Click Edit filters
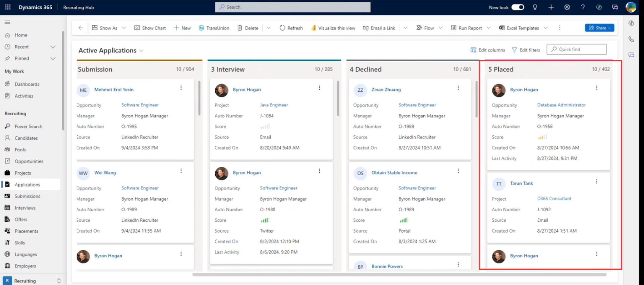Screen dimensions: 644x285 [x=526, y=50]
